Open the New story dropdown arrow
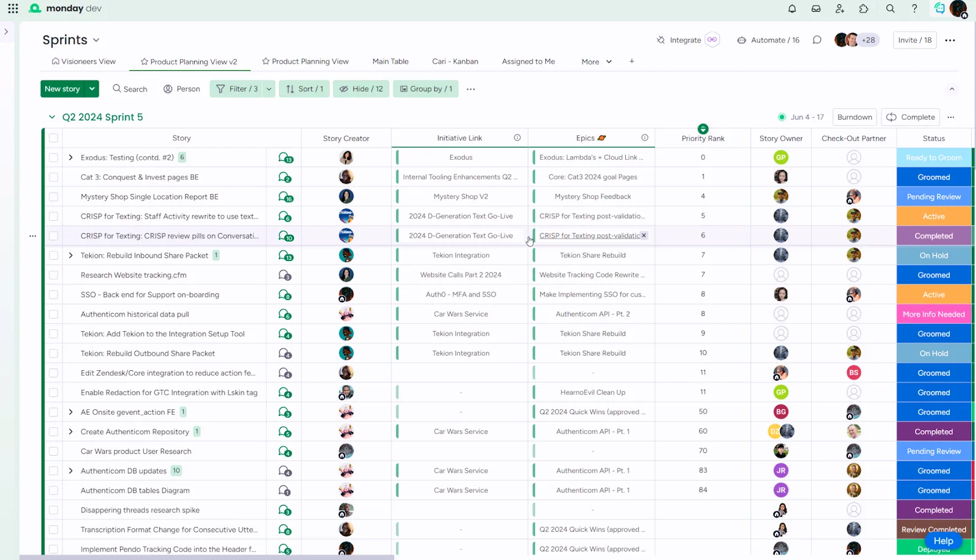This screenshot has height=560, width=976. coord(91,89)
